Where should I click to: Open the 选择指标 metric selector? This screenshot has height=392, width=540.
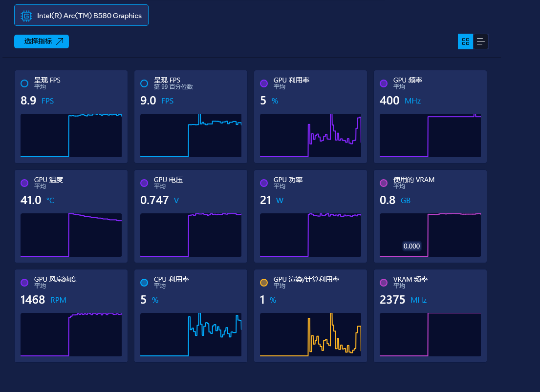pos(42,41)
